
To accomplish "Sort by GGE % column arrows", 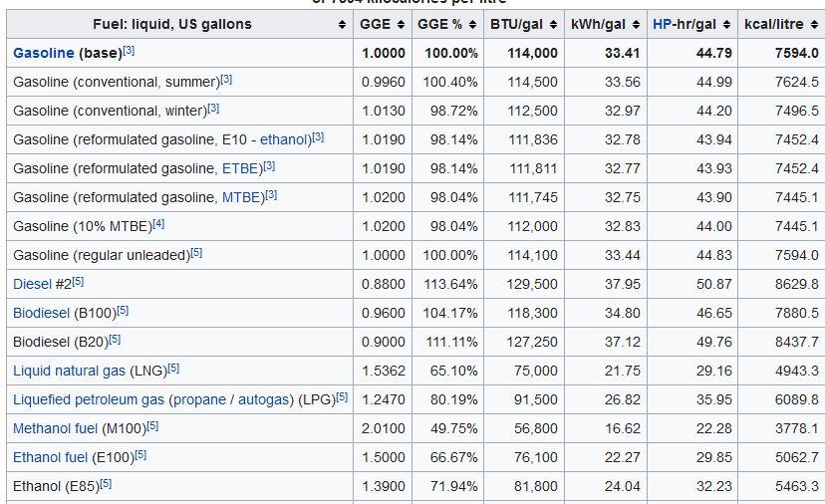I will (x=472, y=24).
